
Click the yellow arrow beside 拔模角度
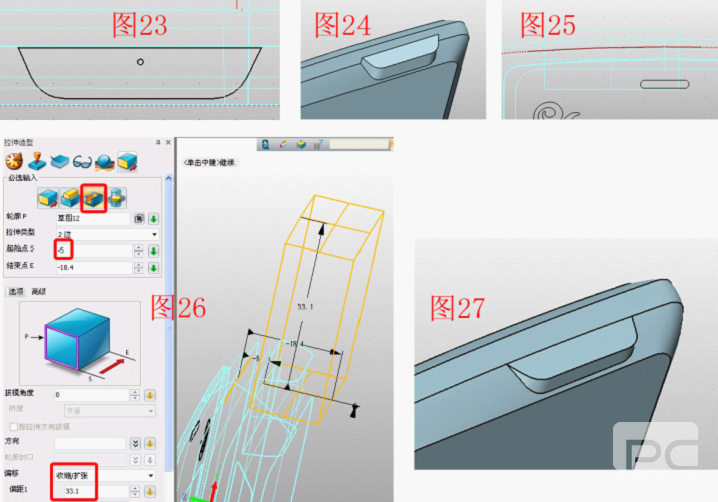pyautogui.click(x=150, y=395)
